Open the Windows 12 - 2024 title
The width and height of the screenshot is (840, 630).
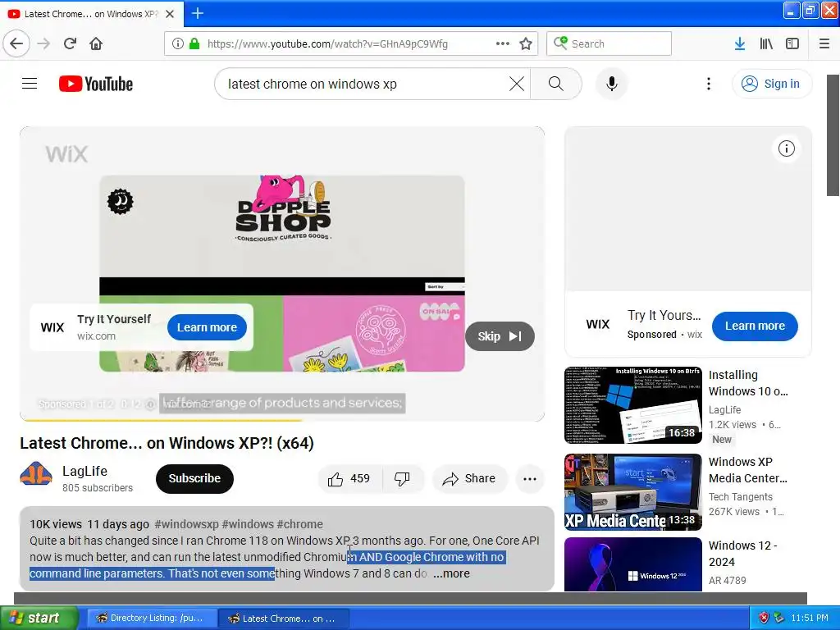[742, 554]
